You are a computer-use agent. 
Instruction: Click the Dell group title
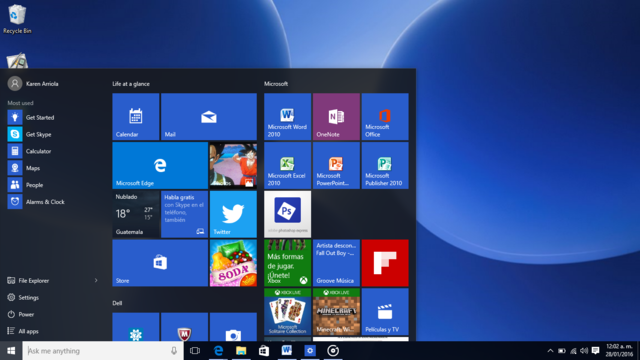coord(117,303)
